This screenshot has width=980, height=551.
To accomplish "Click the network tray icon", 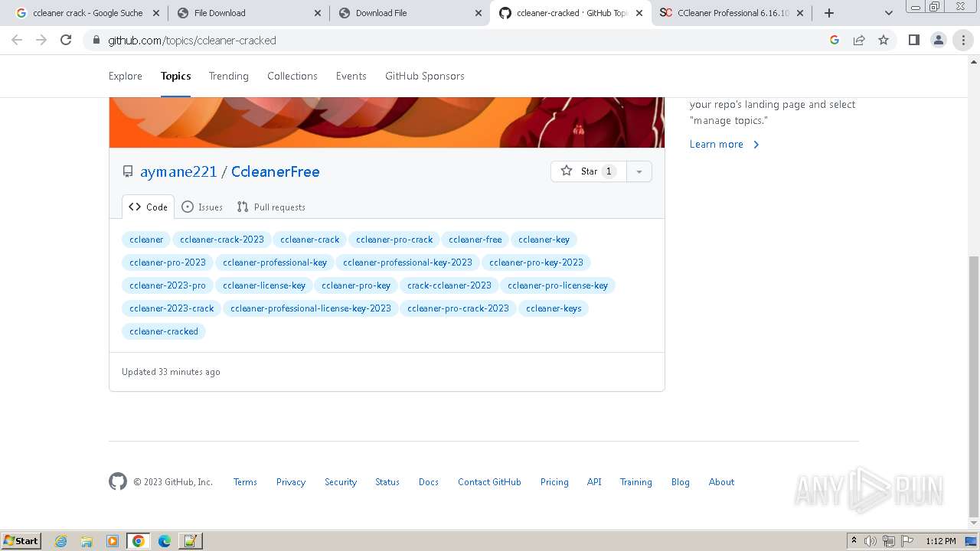I will click(x=889, y=541).
